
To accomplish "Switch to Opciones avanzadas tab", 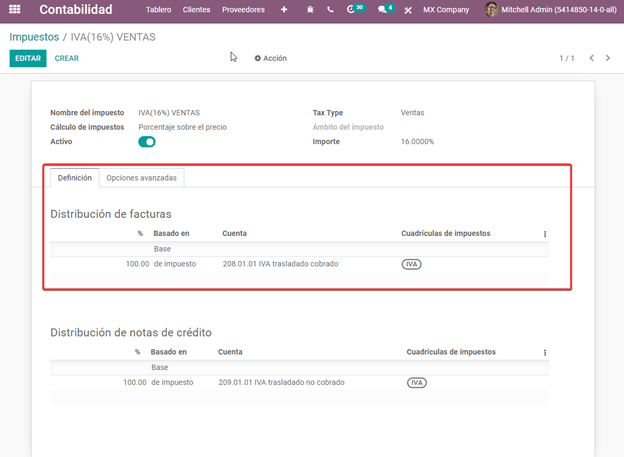I will click(142, 178).
